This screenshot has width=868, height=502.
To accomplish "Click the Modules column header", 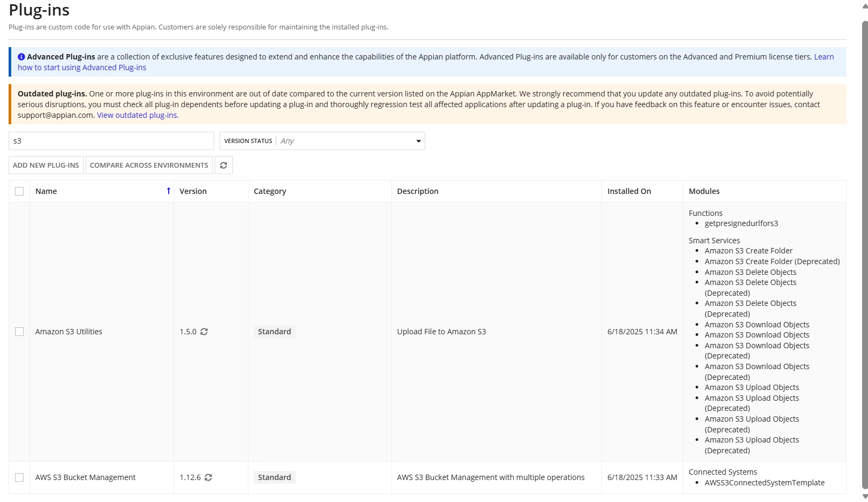I will pyautogui.click(x=704, y=191).
